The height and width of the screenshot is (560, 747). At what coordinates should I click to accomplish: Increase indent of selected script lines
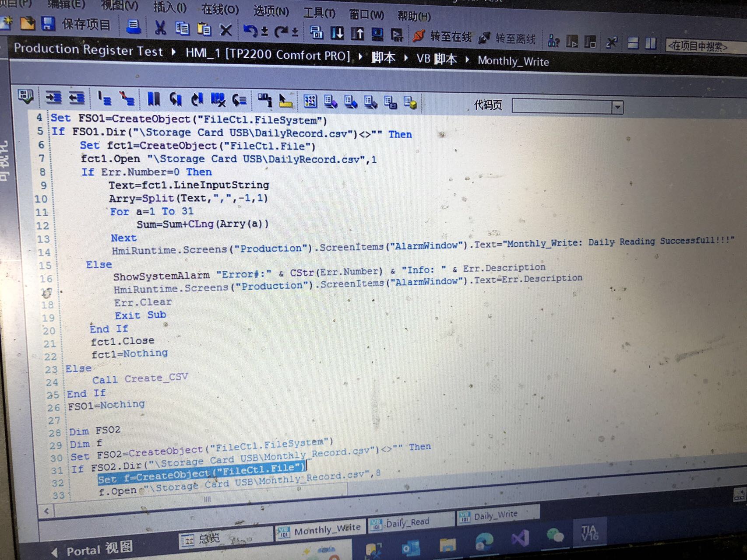53,97
